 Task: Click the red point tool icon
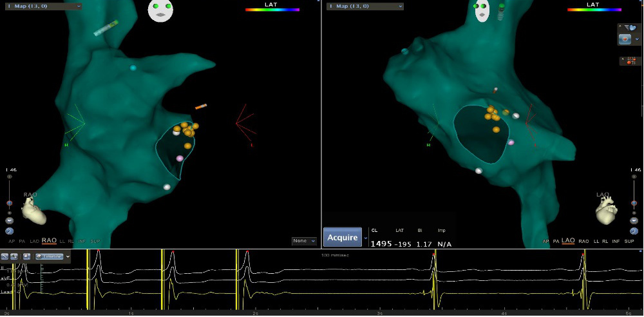[x=625, y=39]
